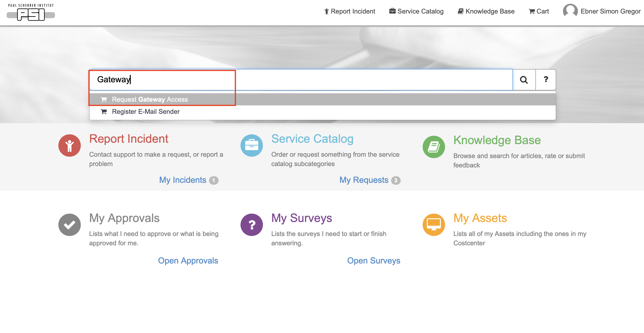Screen dimensions: 644x333
Task: Click My Assets description text
Action: point(520,238)
